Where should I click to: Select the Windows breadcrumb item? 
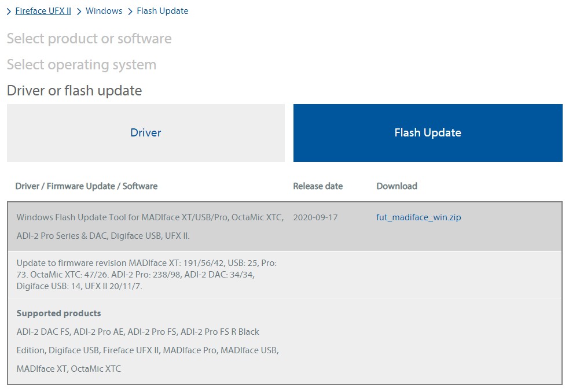pos(104,10)
